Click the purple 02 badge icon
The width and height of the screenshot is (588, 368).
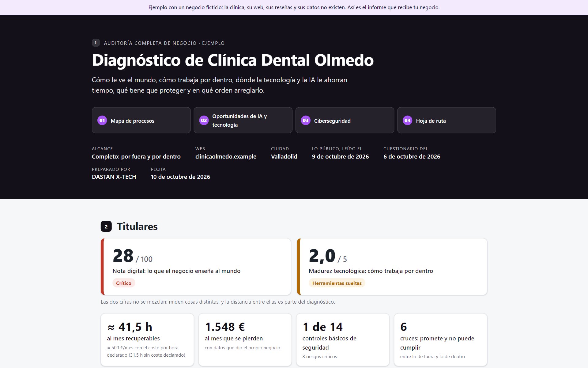pyautogui.click(x=204, y=120)
